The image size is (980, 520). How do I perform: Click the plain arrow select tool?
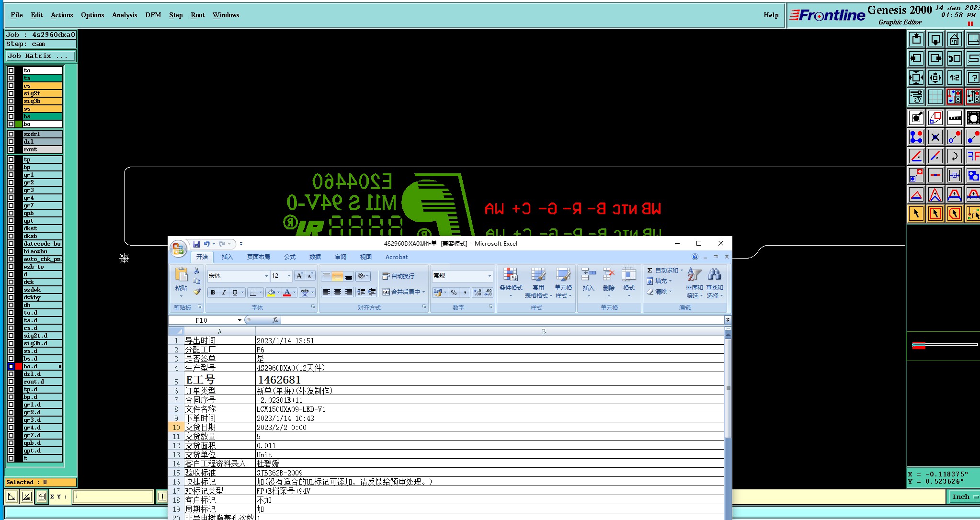click(x=916, y=214)
